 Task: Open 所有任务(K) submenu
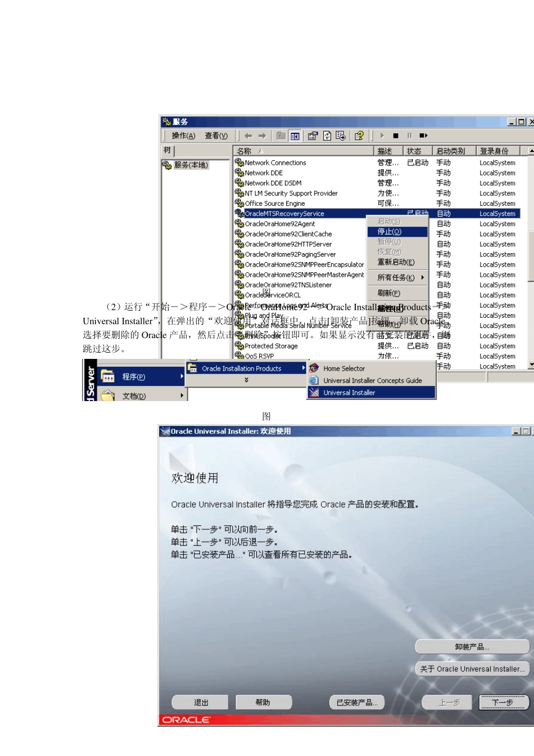[397, 277]
